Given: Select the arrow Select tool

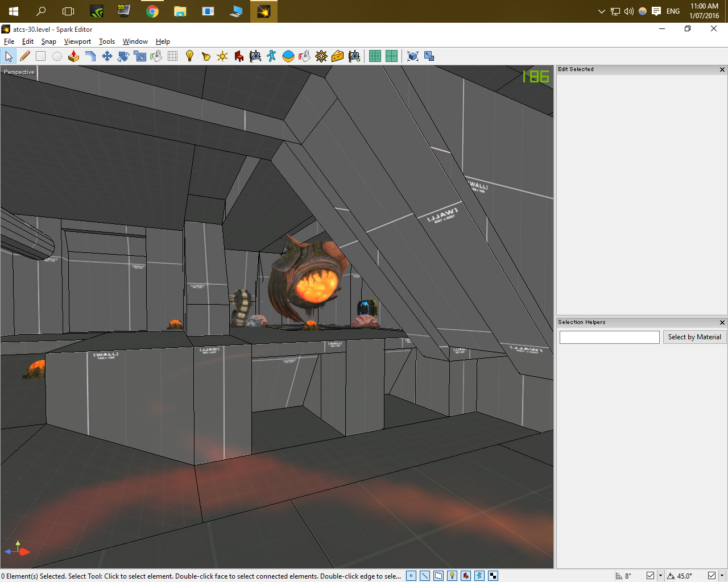Looking at the screenshot, I should tap(9, 56).
